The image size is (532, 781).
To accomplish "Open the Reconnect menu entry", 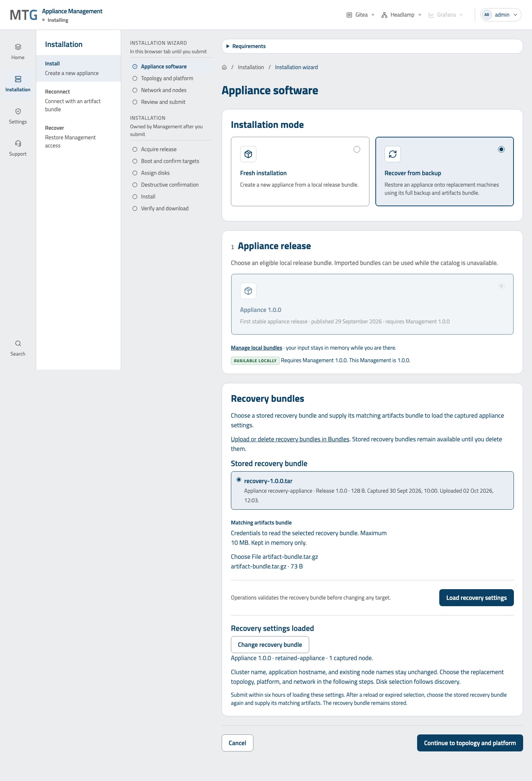I will (x=78, y=101).
